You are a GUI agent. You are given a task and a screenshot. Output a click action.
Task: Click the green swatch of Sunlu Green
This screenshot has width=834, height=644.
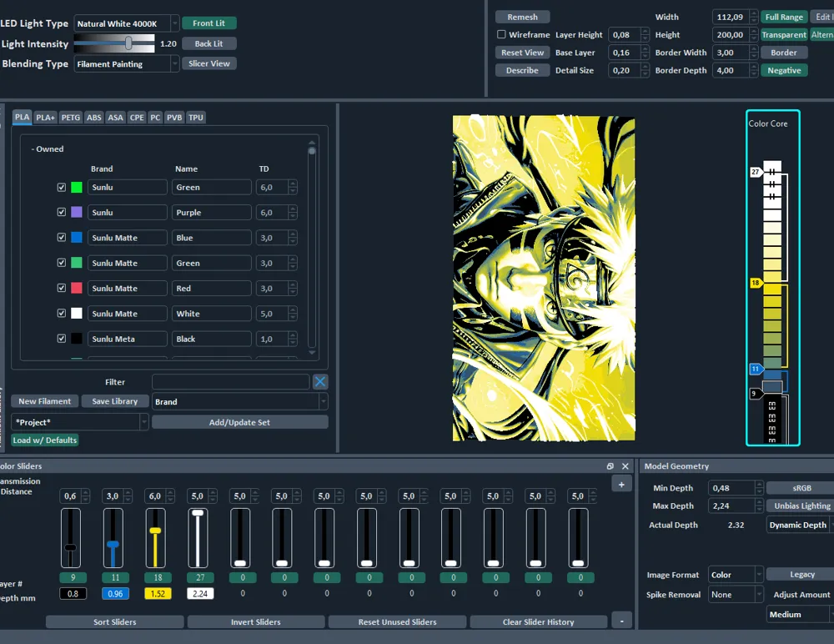pyautogui.click(x=77, y=188)
